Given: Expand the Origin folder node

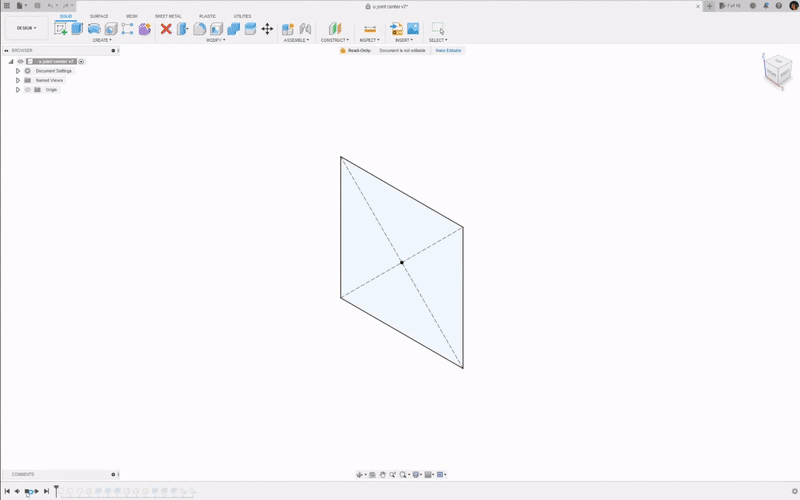Looking at the screenshot, I should click(18, 90).
